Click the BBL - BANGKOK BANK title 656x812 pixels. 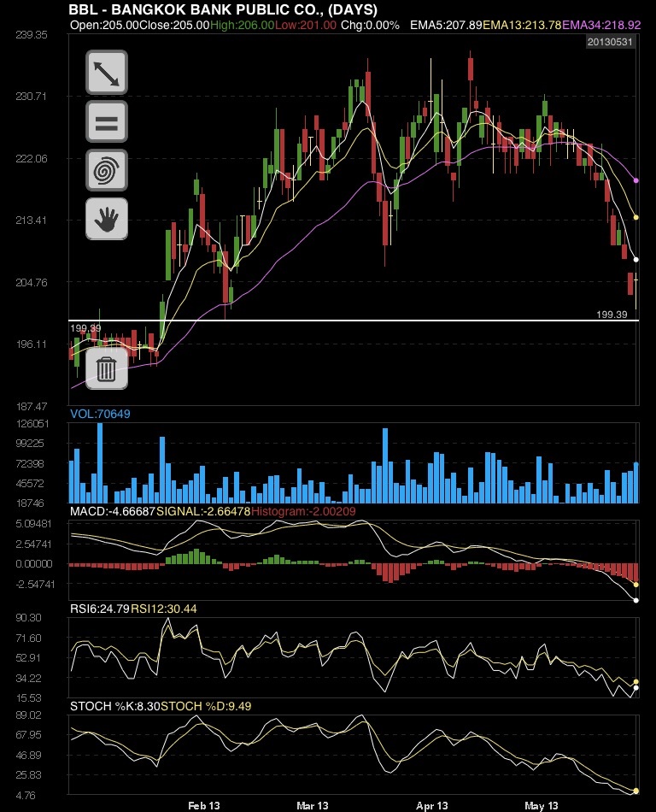pos(223,9)
